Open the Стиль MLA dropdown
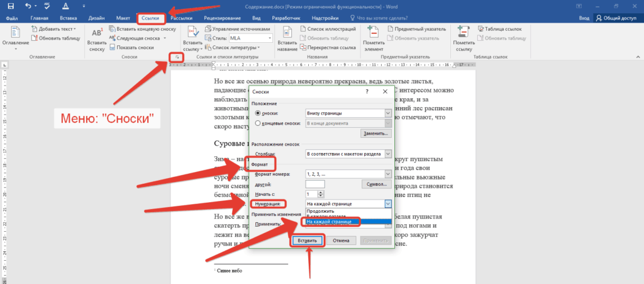 [x=270, y=38]
